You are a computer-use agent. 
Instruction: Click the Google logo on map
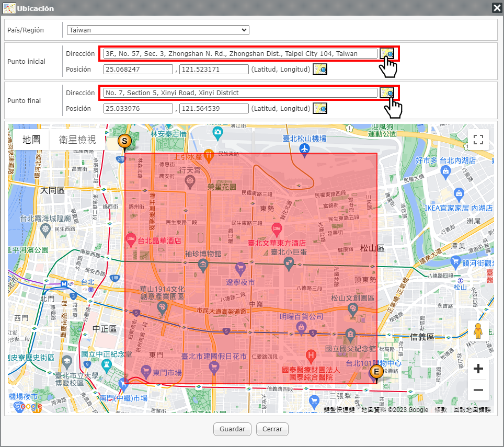point(28,406)
